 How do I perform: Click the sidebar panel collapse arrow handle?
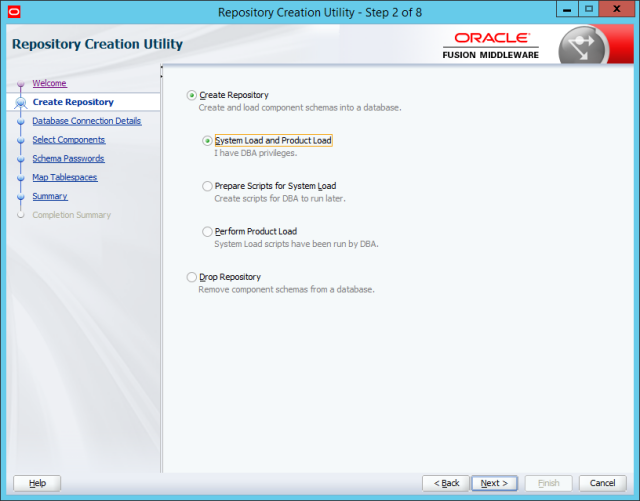[162, 71]
